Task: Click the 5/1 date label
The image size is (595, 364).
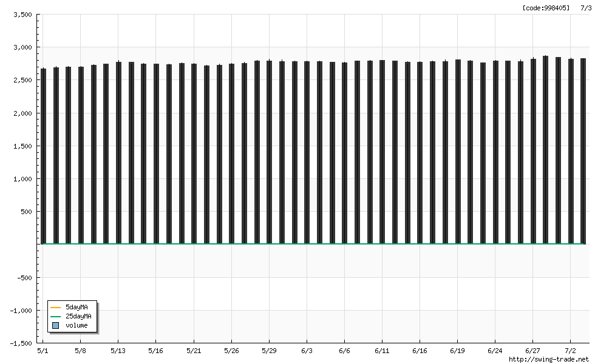Action: (42, 351)
